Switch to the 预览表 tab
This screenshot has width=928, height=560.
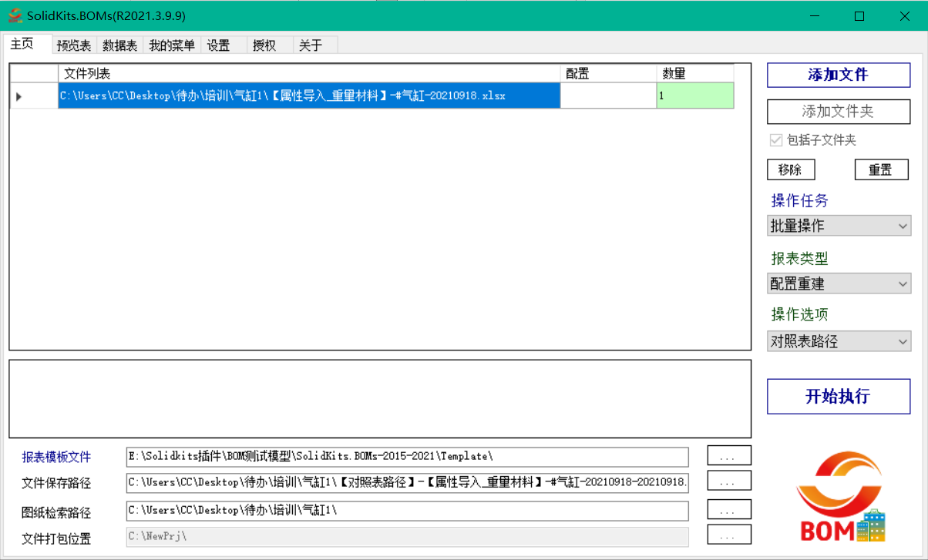coord(72,45)
